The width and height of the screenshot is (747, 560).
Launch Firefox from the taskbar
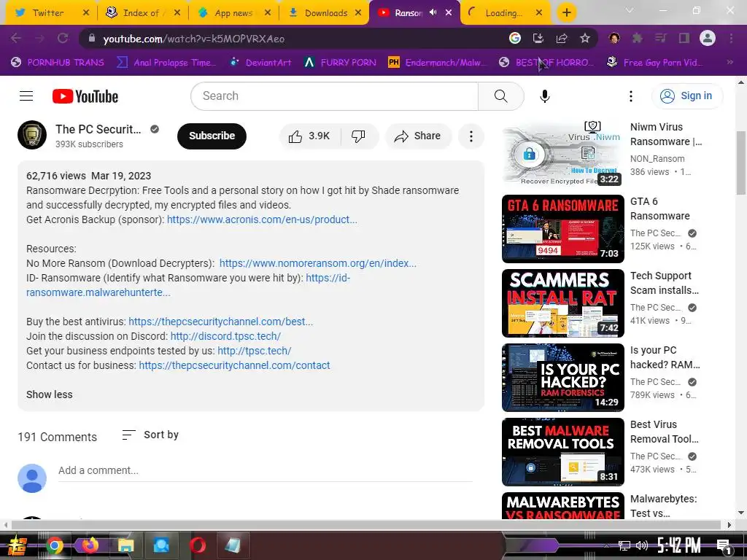(90, 545)
